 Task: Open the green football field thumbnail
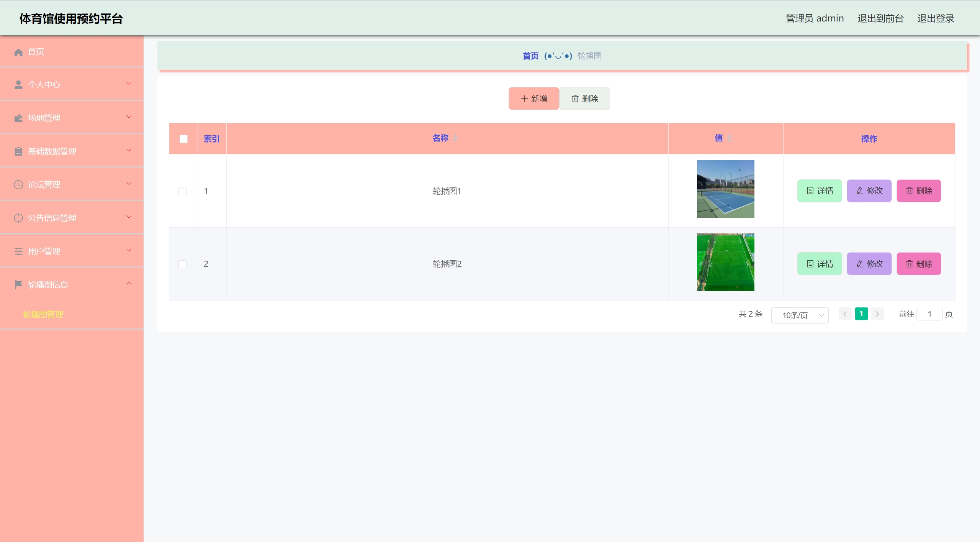coord(725,262)
